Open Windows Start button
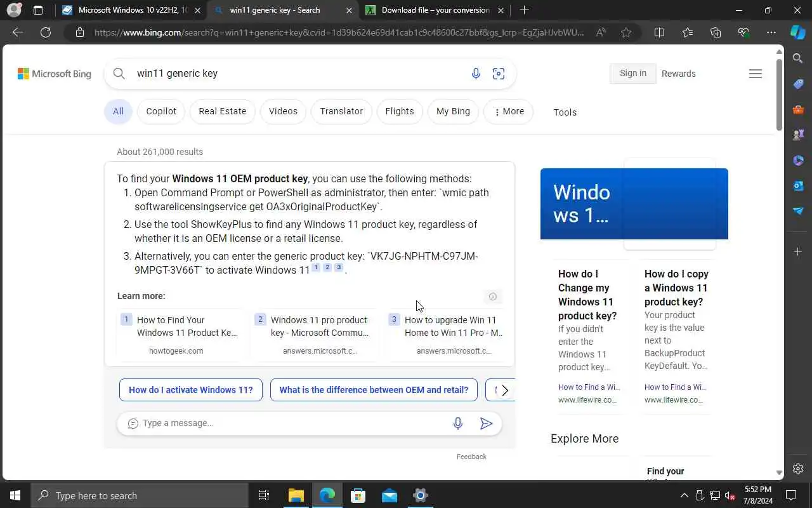This screenshot has width=812, height=508. click(x=15, y=495)
